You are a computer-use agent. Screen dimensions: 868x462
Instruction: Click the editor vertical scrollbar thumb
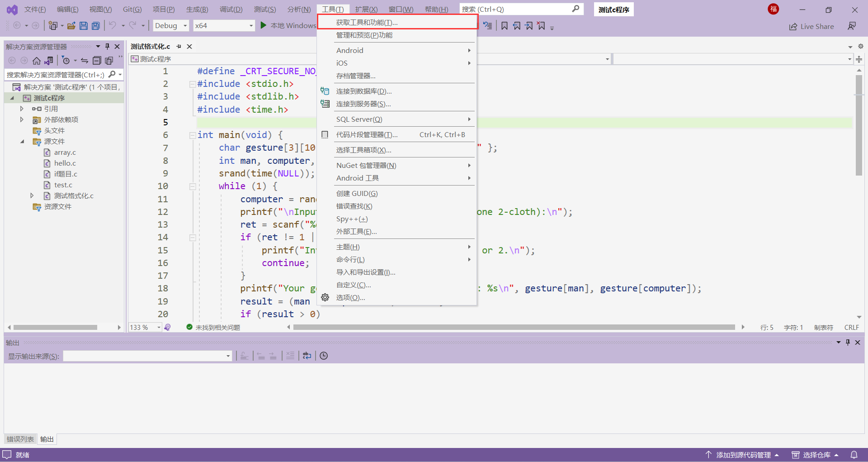coord(859,124)
